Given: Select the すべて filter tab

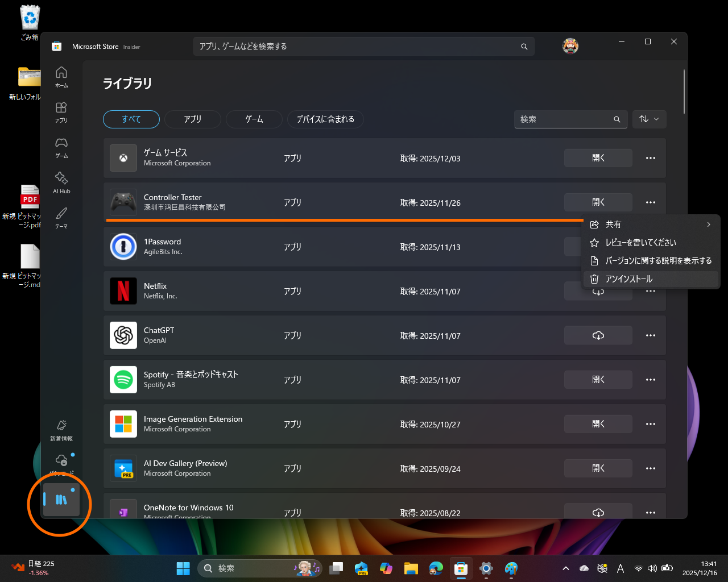Looking at the screenshot, I should coord(131,119).
